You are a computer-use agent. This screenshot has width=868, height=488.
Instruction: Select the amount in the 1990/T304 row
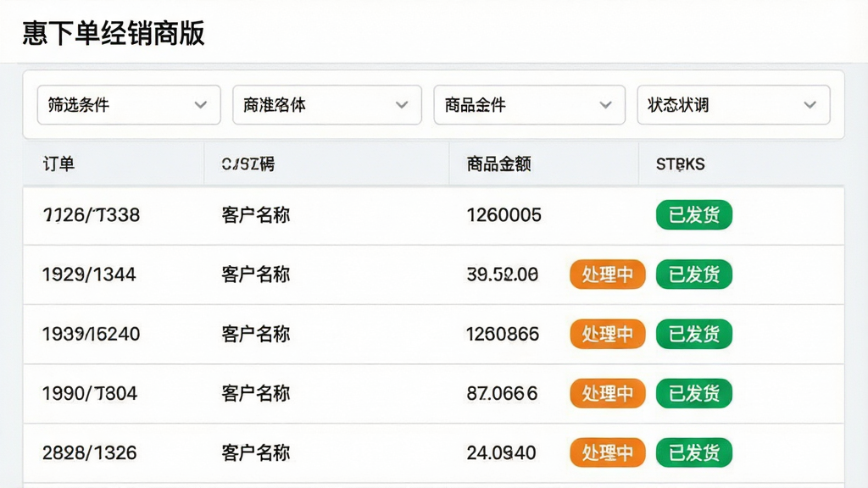(x=502, y=393)
